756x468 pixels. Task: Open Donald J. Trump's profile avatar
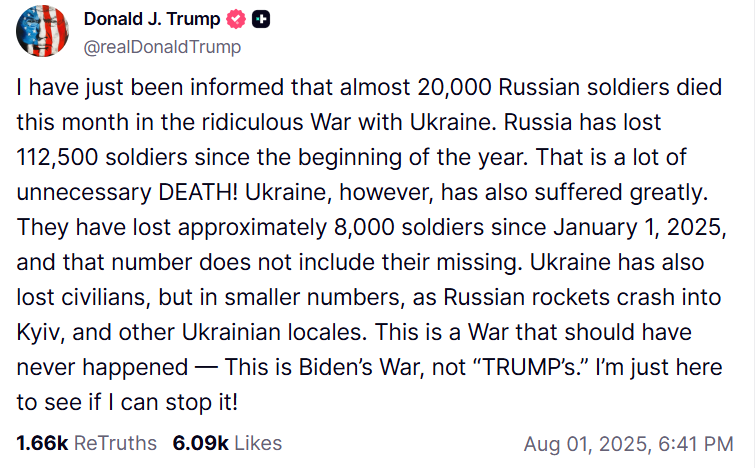click(x=42, y=30)
